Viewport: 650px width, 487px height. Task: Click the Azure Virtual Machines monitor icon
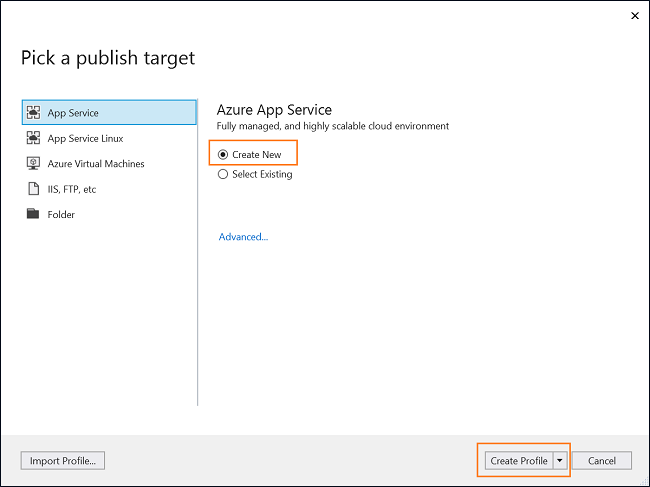click(33, 163)
